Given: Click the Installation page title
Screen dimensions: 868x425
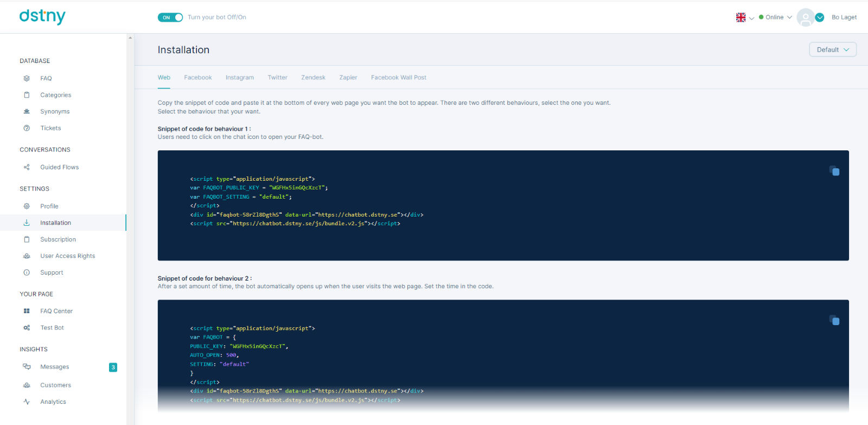Looking at the screenshot, I should (183, 50).
